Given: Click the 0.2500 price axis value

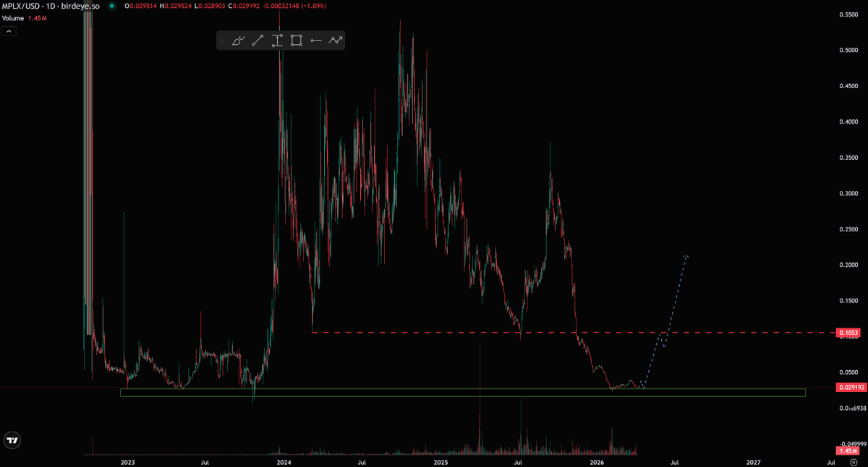Looking at the screenshot, I should (x=848, y=229).
